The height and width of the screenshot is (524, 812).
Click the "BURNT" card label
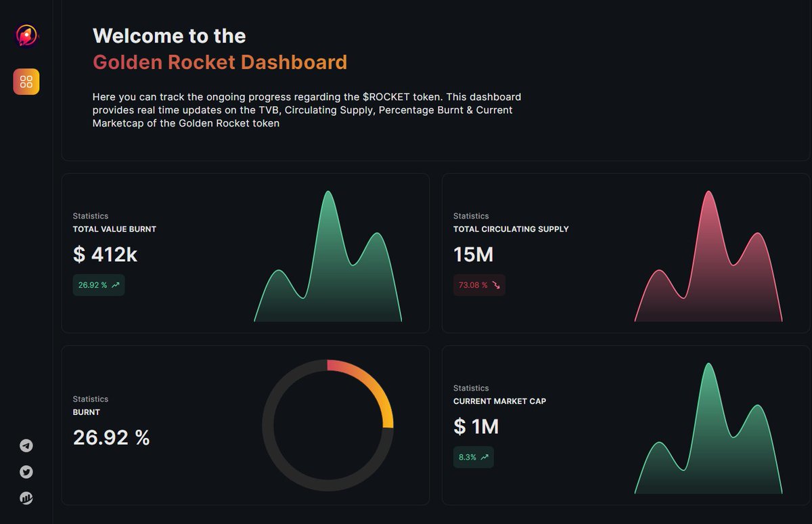coord(87,412)
